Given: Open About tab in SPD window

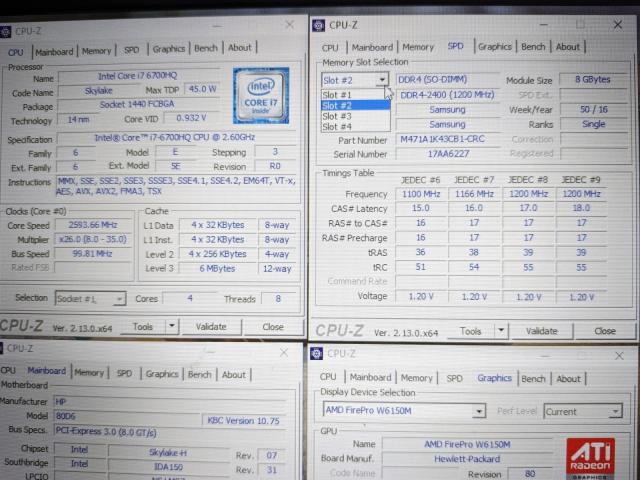Looking at the screenshot, I should coord(568,47).
